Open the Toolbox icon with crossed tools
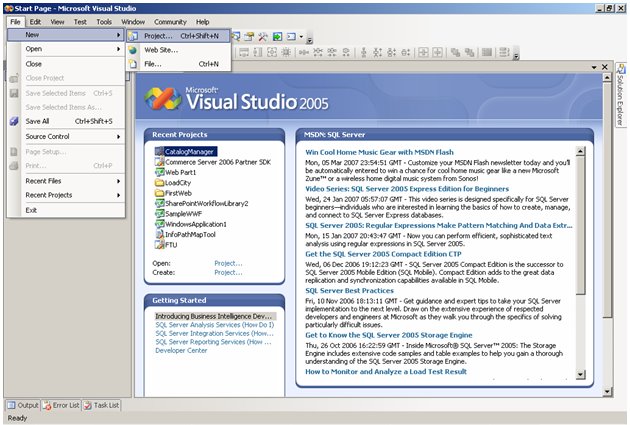Image resolution: width=630 pixels, height=425 pixels. tap(263, 37)
